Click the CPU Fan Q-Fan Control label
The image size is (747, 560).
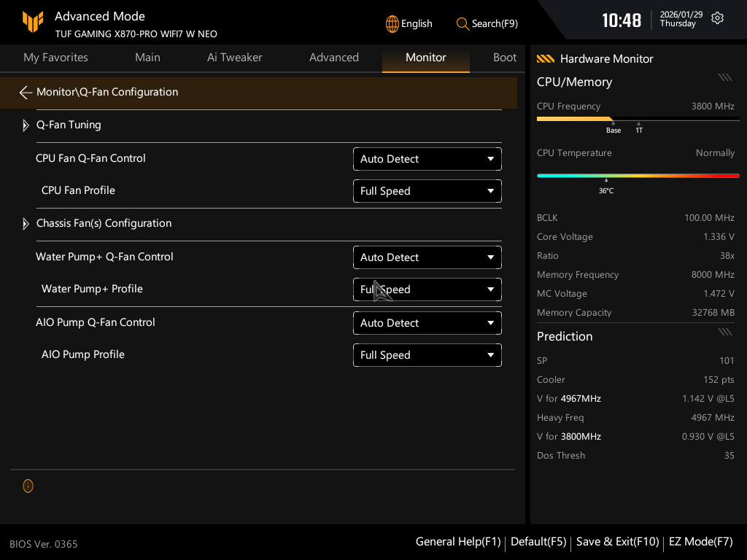pos(90,158)
